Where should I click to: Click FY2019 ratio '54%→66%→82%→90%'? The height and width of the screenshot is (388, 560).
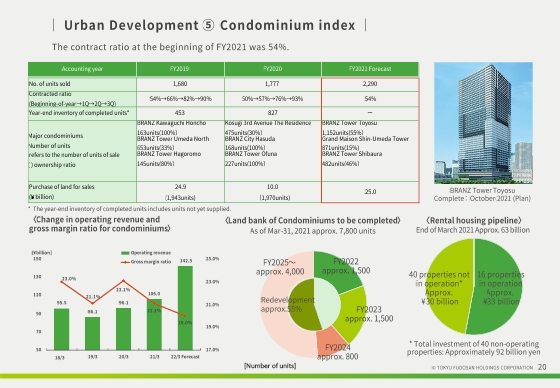click(180, 99)
